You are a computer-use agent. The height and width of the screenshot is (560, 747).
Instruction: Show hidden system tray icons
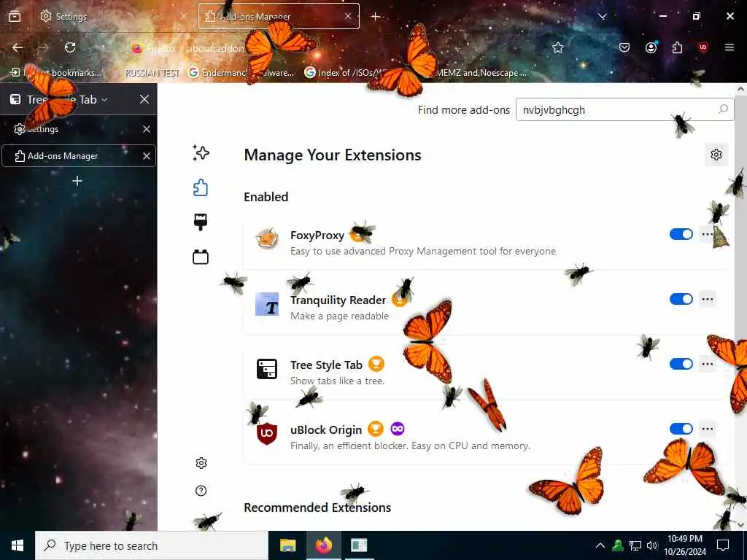click(600, 545)
